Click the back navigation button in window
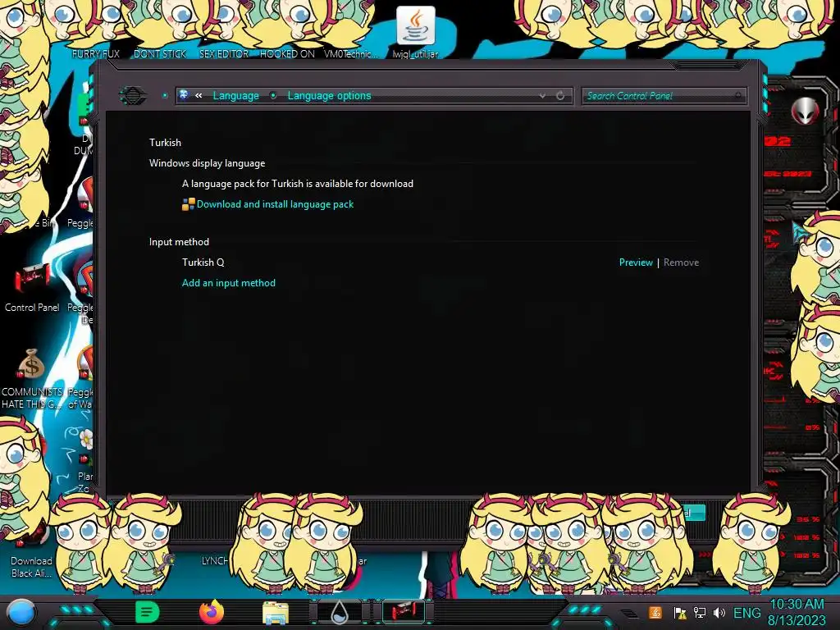The height and width of the screenshot is (630, 840). pos(133,96)
